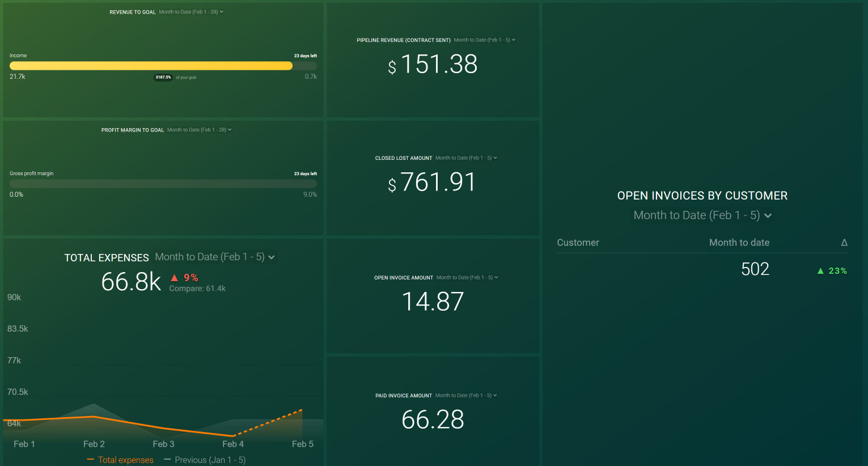Click the Customer column header

pyautogui.click(x=578, y=242)
